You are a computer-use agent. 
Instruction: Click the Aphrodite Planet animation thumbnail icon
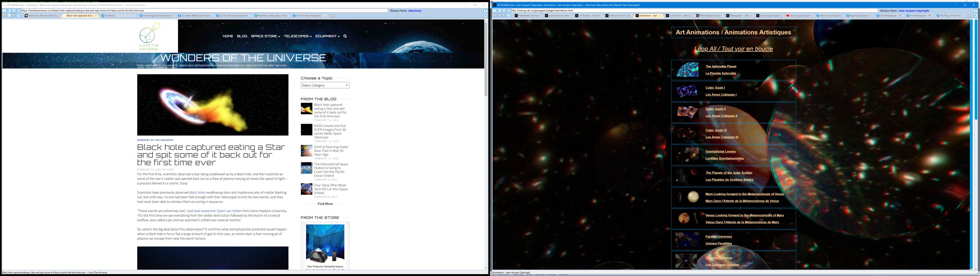coord(687,70)
